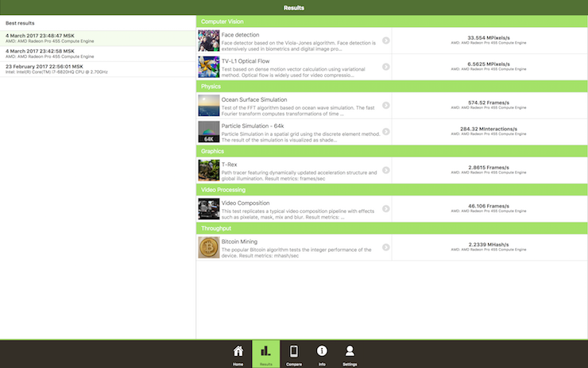The width and height of the screenshot is (588, 368).
Task: Click the Ocean Surface Simulation title
Action: coord(254,100)
